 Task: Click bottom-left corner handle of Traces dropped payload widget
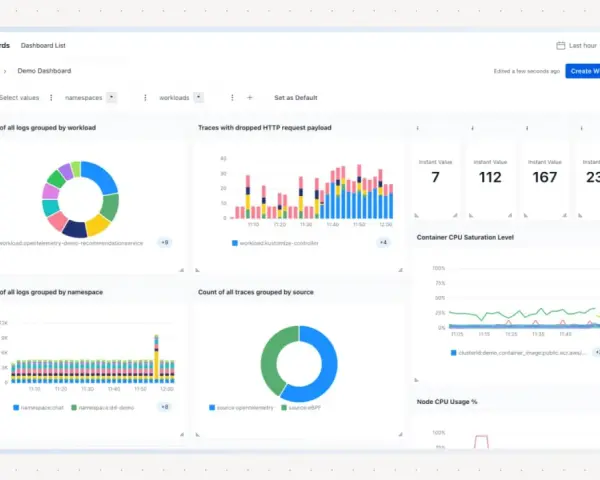(x=197, y=270)
